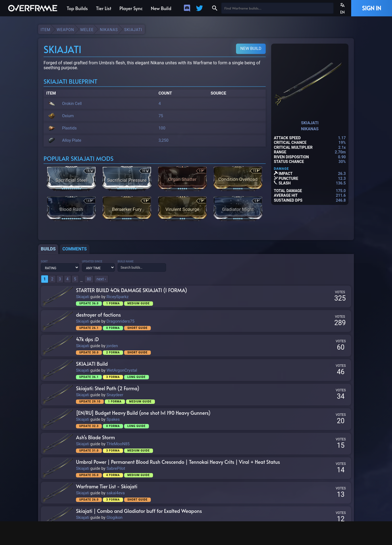
Task: Open the Oxium link
Action: [68, 116]
